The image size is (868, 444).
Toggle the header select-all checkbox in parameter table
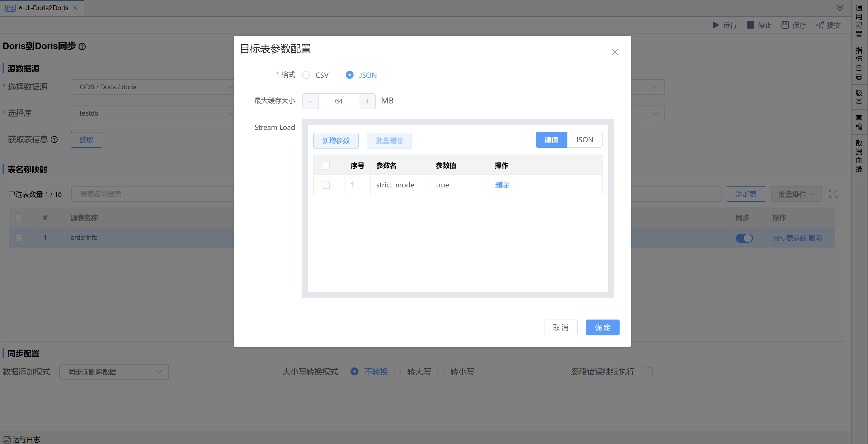click(326, 165)
